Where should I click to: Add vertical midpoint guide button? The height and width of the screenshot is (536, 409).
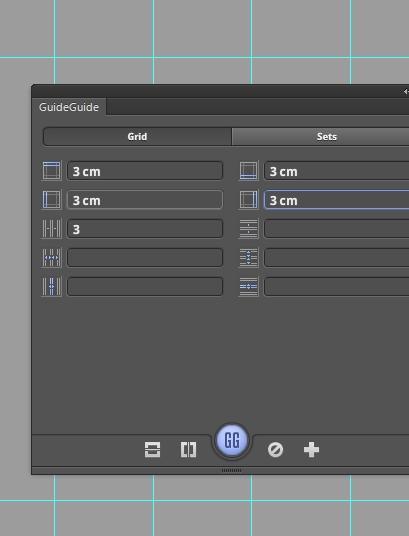coord(188,450)
